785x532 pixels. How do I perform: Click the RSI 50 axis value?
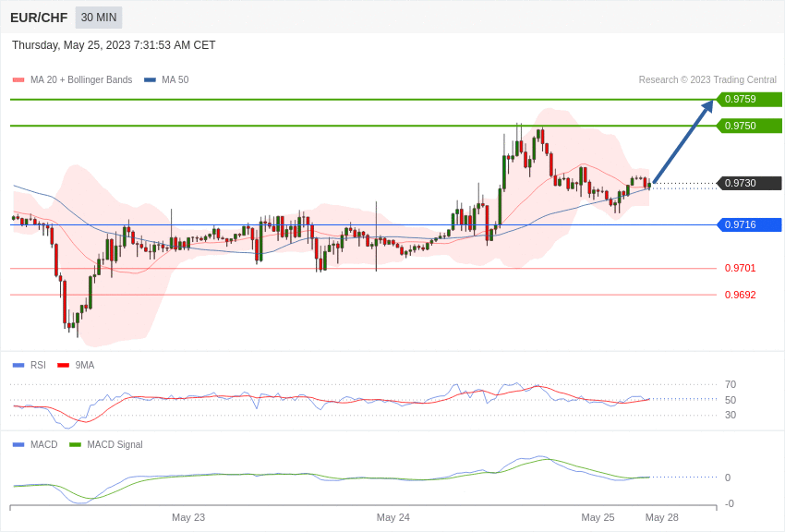[731, 400]
